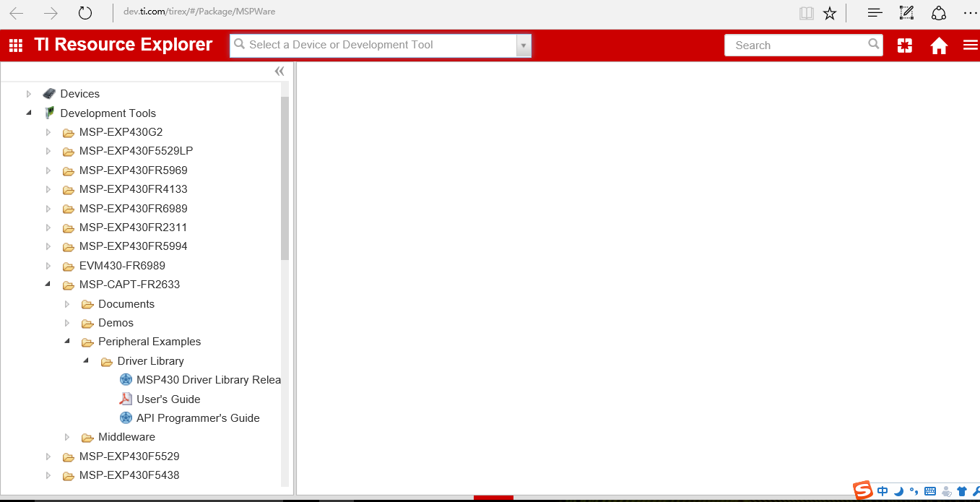Click the Sogou S input method icon
980x502 pixels.
863,490
